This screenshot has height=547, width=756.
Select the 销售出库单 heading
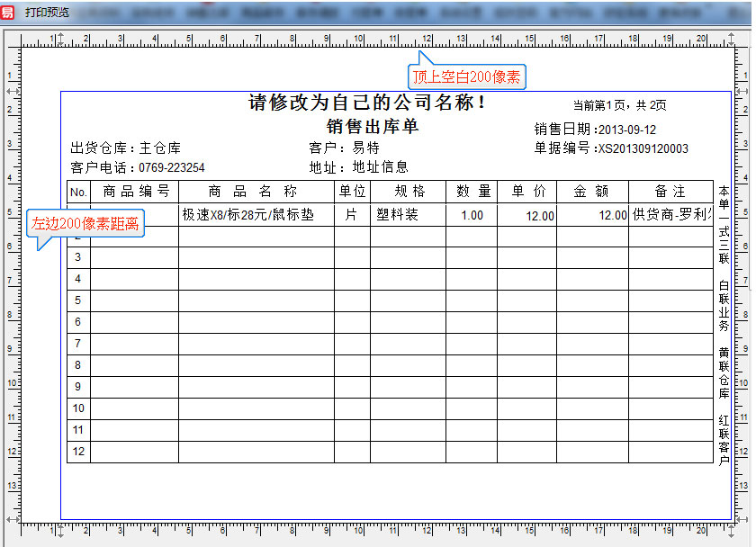(x=373, y=127)
